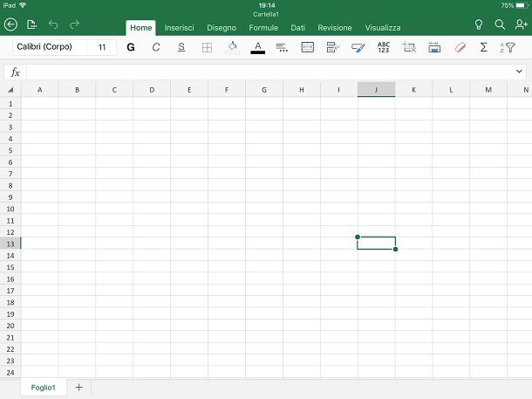Switch to the Home tab

[x=140, y=28]
